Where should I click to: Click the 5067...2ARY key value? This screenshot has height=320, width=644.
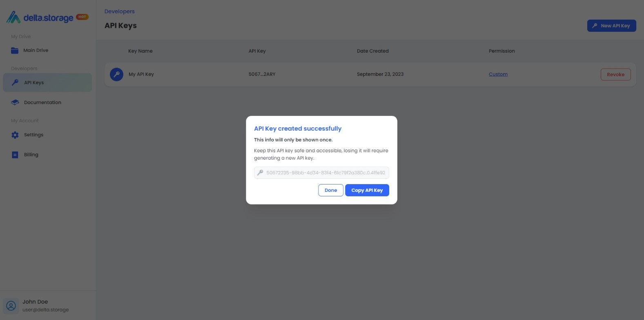pos(262,74)
